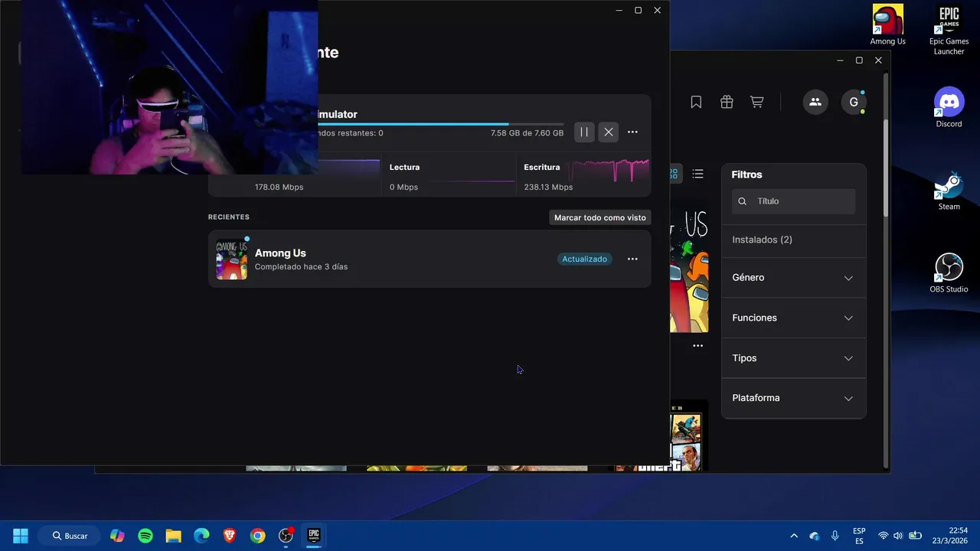Open the Epic Games Launcher desktop shortcut

click(x=949, y=30)
